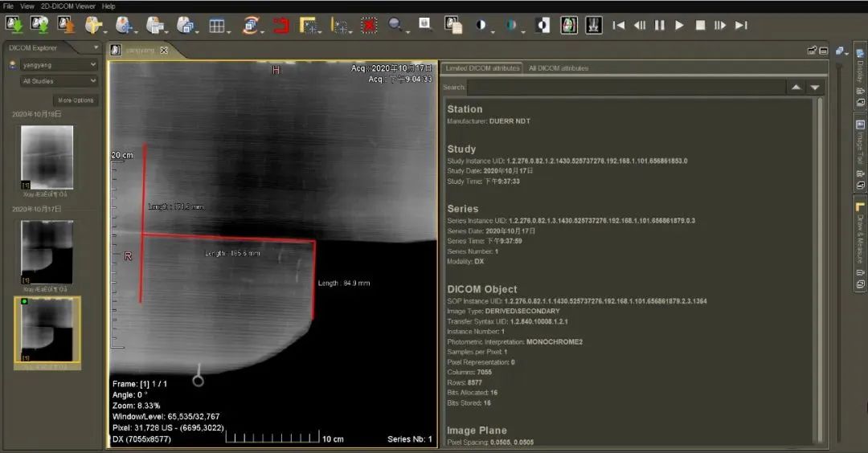Open the window/level contrast preset dropdown arrow
The width and height of the screenshot is (868, 453).
click(492, 31)
